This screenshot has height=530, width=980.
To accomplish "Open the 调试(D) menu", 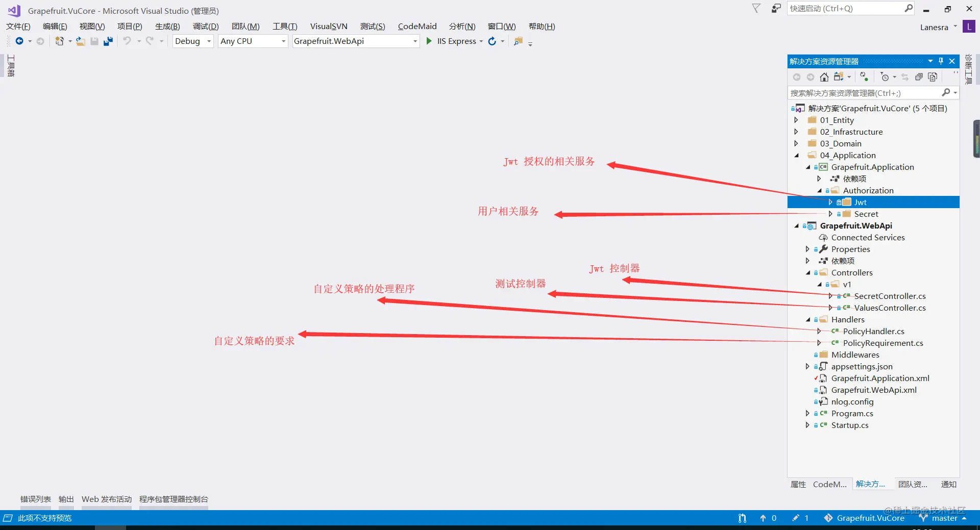I will (206, 27).
